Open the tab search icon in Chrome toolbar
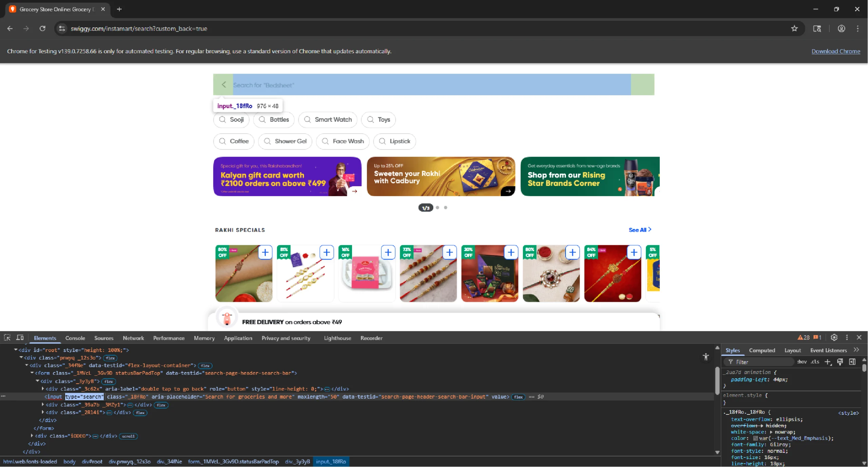The height and width of the screenshot is (467, 868). pos(817,28)
